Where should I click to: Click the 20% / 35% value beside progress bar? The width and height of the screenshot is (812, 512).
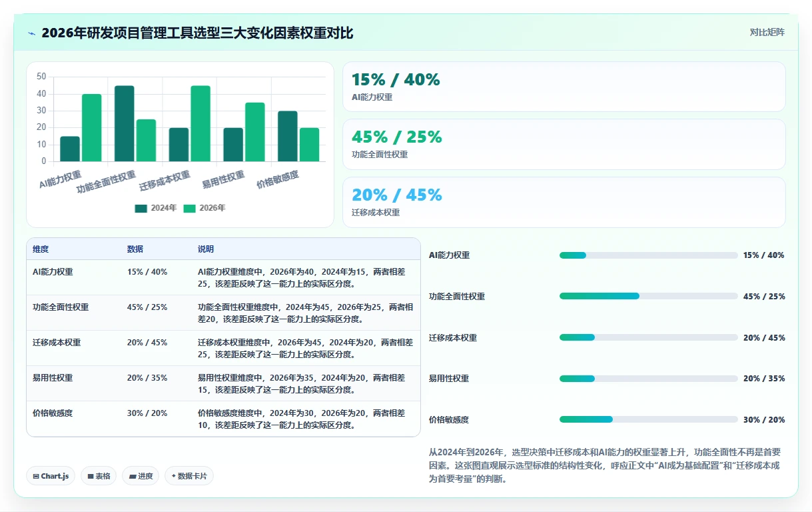tap(764, 379)
